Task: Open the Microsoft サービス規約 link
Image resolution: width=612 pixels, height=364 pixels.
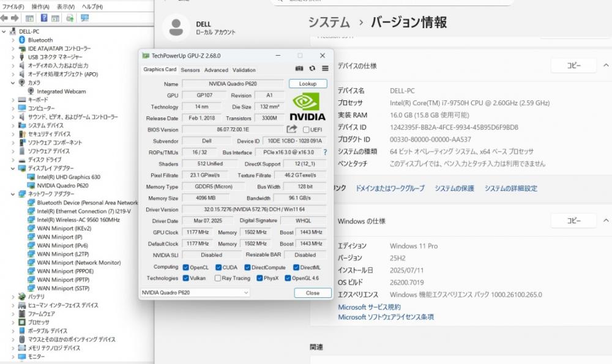Action: click(369, 307)
